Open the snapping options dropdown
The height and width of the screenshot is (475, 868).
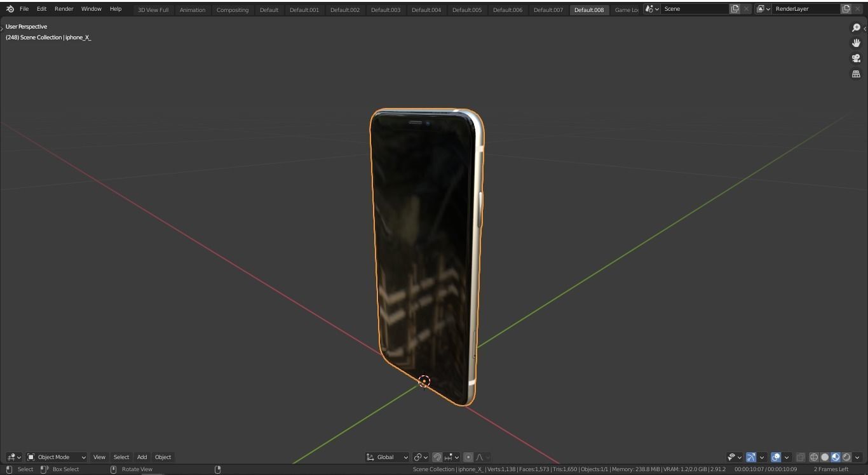(452, 457)
